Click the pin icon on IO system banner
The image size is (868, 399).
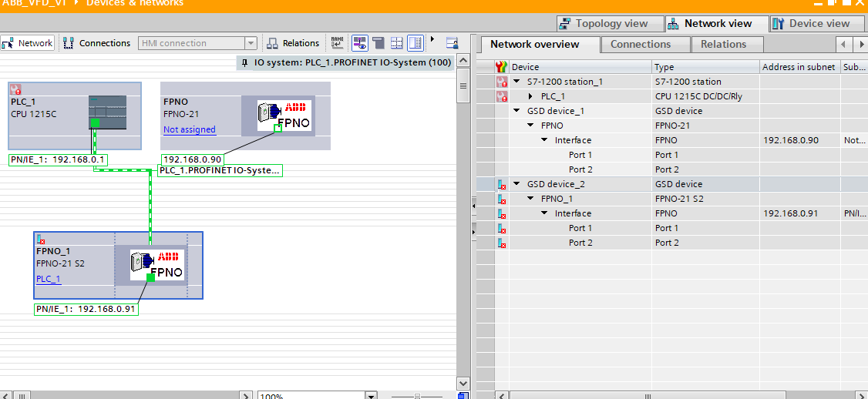[245, 62]
